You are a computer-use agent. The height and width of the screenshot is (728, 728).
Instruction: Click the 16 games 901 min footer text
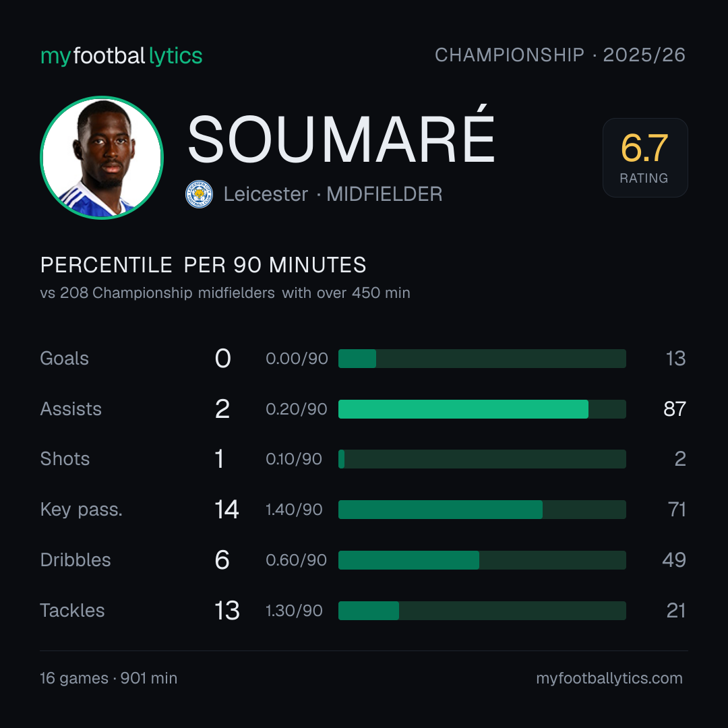coord(109,678)
